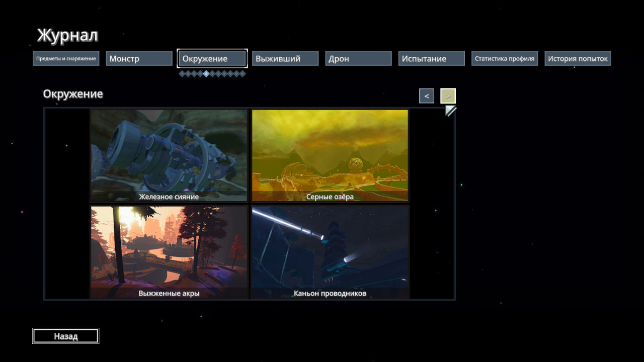This screenshot has height=362, width=644.
Task: Click the Журнал screen title
Action: point(67,36)
